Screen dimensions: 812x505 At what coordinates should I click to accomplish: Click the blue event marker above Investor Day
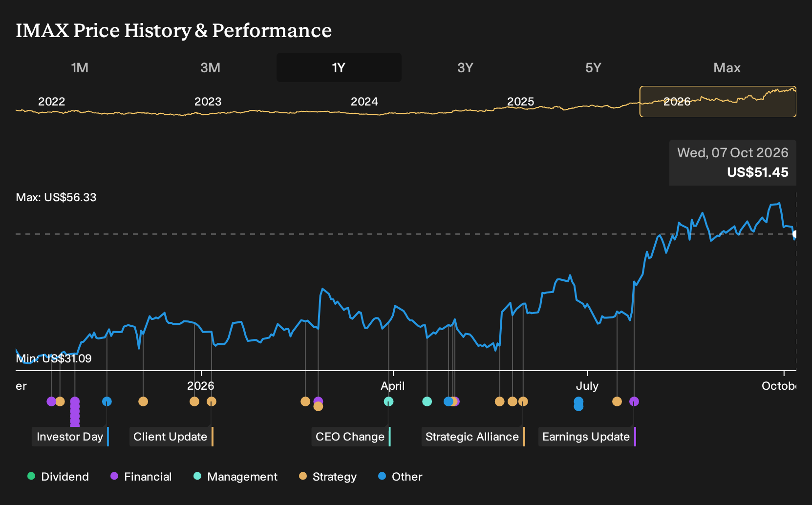(x=107, y=401)
